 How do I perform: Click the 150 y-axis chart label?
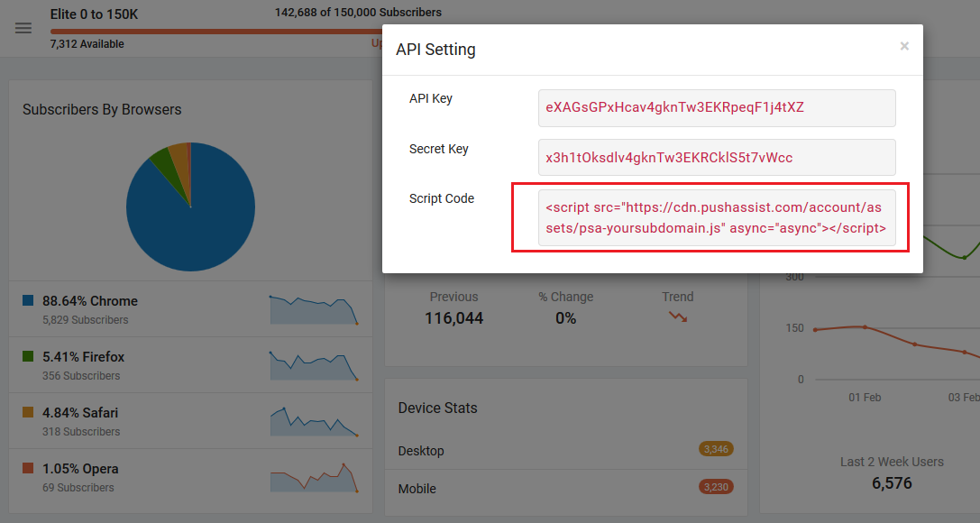pos(795,328)
